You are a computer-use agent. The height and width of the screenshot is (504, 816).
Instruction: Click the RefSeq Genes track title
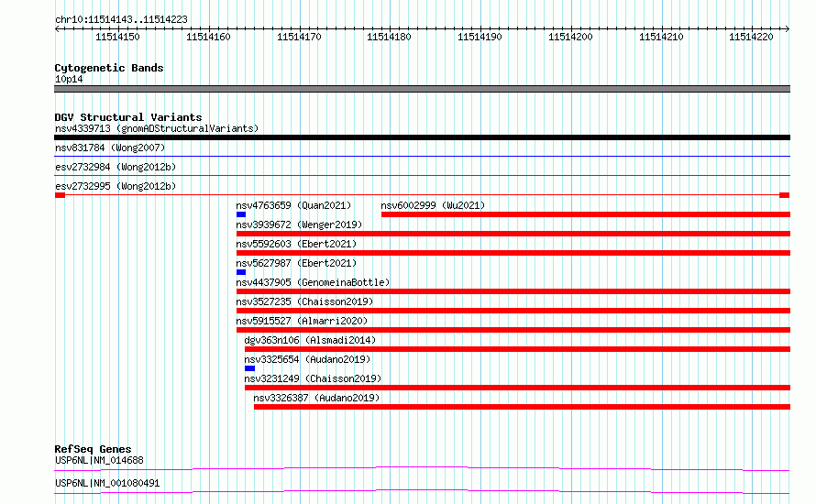pos(93,449)
